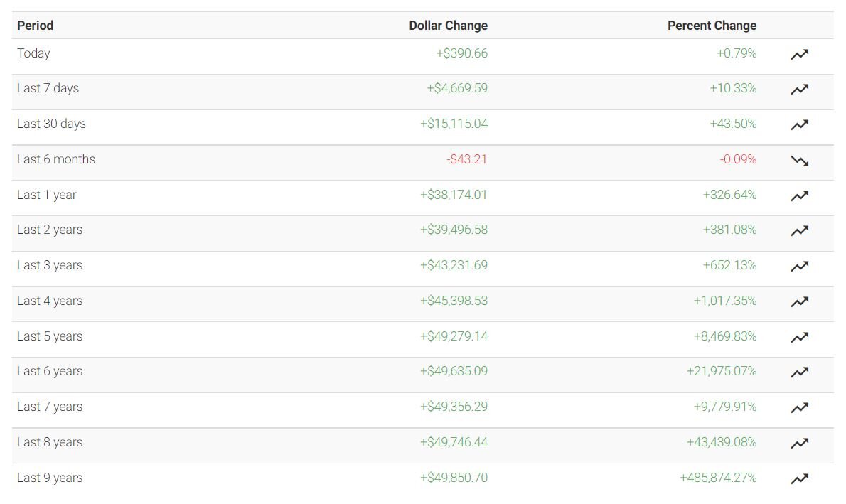
Task: Click the downtrend icon for Last 6 months
Action: coord(800,160)
